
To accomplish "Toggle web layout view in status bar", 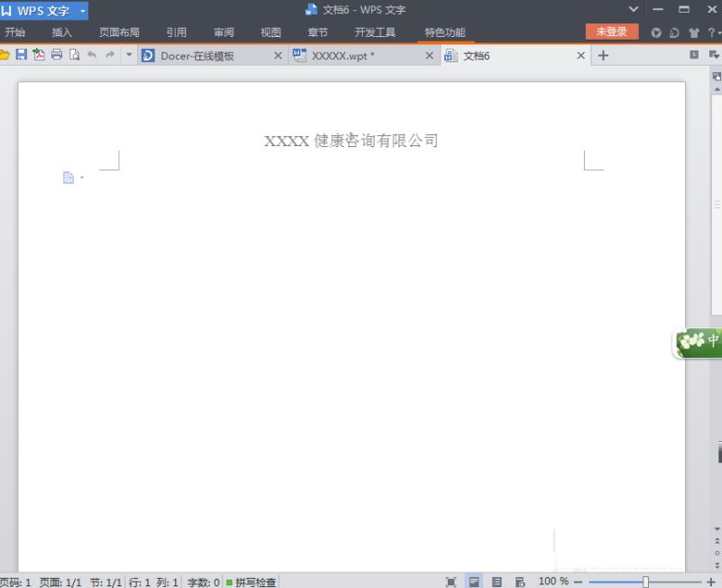I will [x=520, y=582].
